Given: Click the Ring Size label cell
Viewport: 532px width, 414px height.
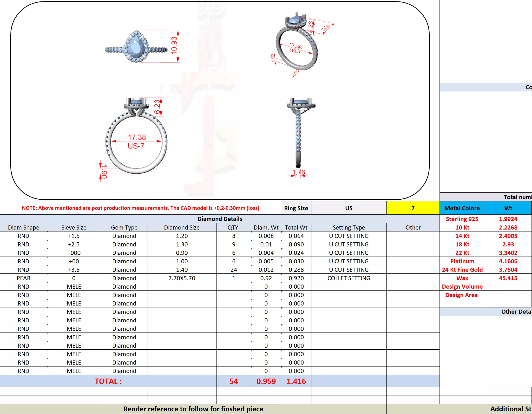Looking at the screenshot, I should 296,208.
